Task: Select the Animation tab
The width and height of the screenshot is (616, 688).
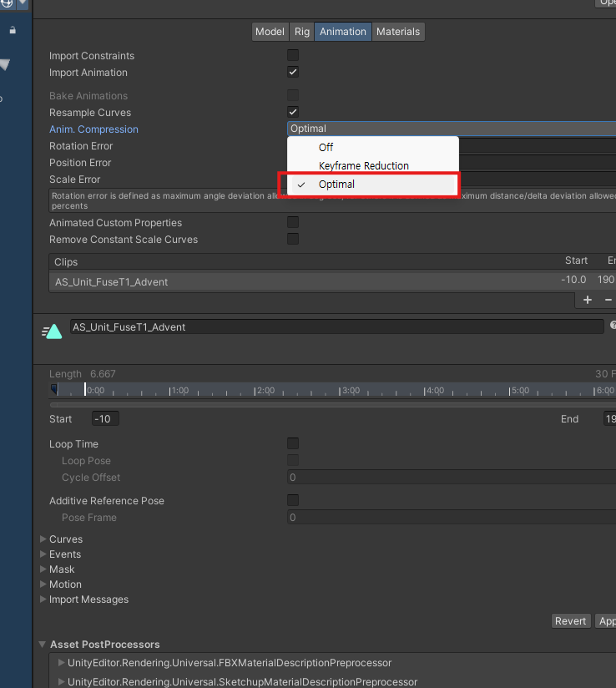Action: pos(343,32)
